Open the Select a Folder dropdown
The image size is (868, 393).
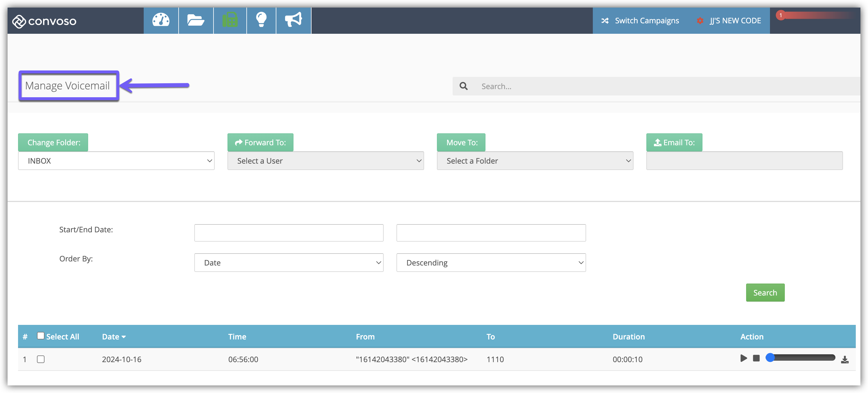click(535, 161)
